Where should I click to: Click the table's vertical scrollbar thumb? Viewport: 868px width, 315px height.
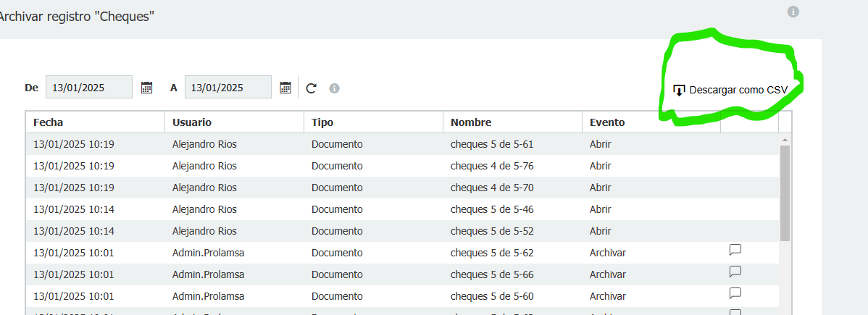(785, 192)
